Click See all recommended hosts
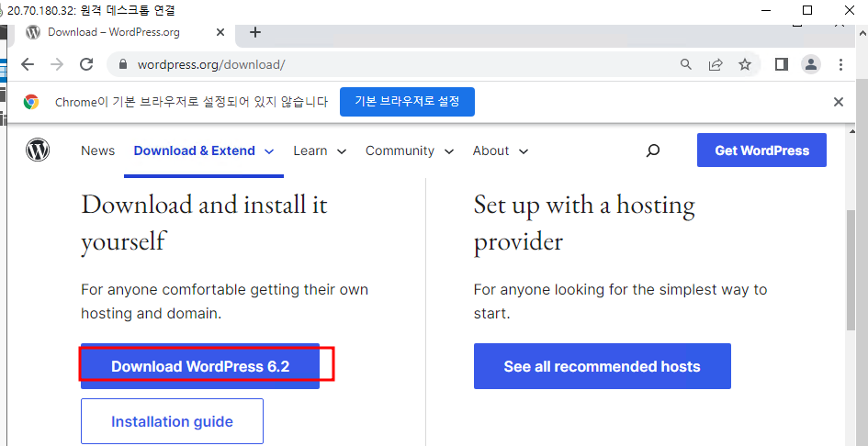The image size is (868, 446). pyautogui.click(x=603, y=366)
